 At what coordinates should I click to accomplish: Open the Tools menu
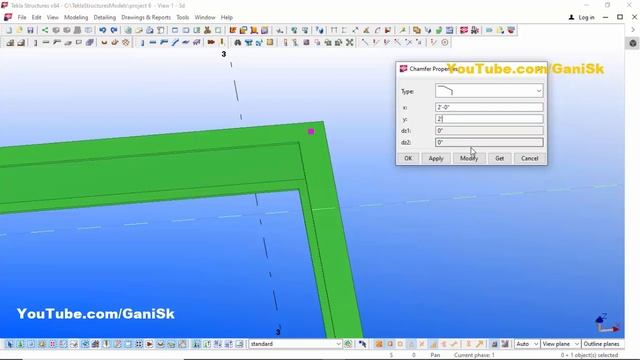pyautogui.click(x=182, y=18)
